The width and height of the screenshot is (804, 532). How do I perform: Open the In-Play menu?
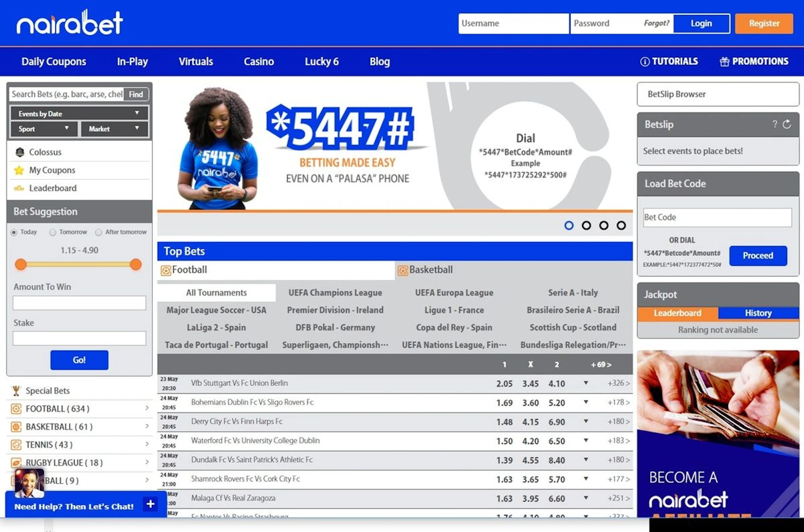coord(132,61)
